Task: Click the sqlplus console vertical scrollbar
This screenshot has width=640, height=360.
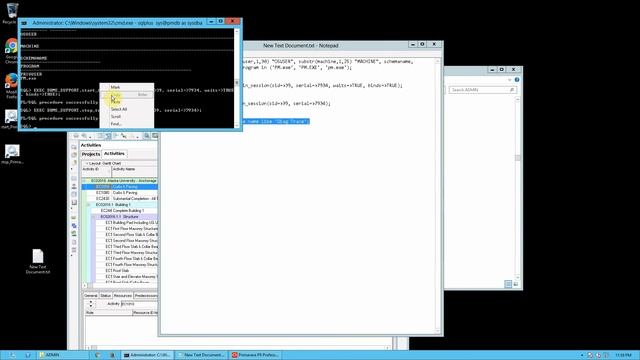Action: (236, 78)
